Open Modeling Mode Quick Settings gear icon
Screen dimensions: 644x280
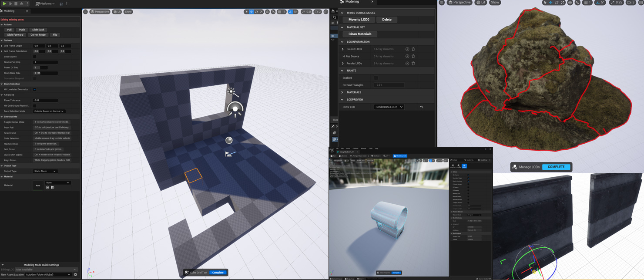tap(75, 275)
